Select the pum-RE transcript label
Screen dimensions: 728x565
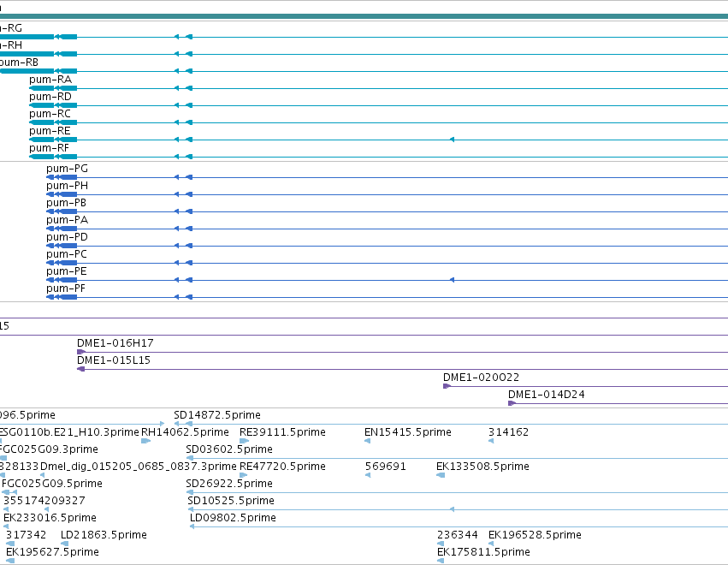click(x=50, y=131)
